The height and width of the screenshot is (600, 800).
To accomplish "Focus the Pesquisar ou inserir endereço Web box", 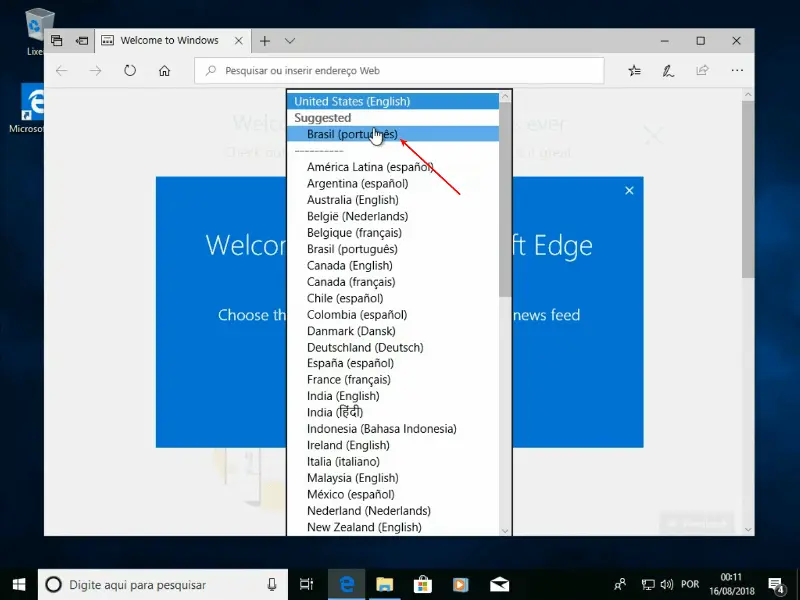I will point(399,70).
